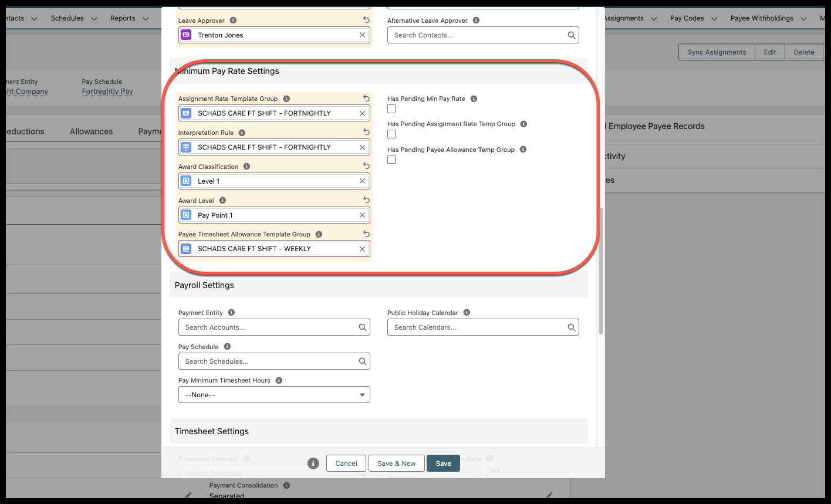Click the Save button
This screenshot has width=831, height=504.
tap(443, 464)
